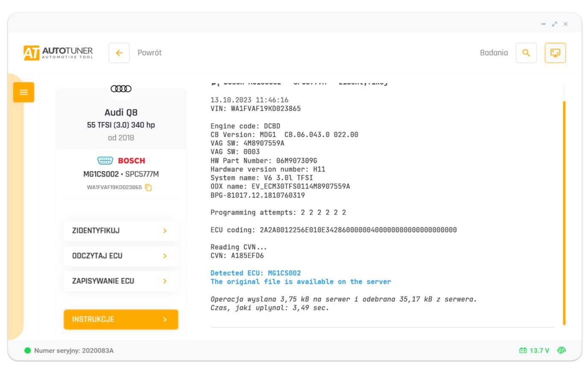Click the CVN: A185EFD6 line
The image size is (588, 374).
click(x=237, y=256)
